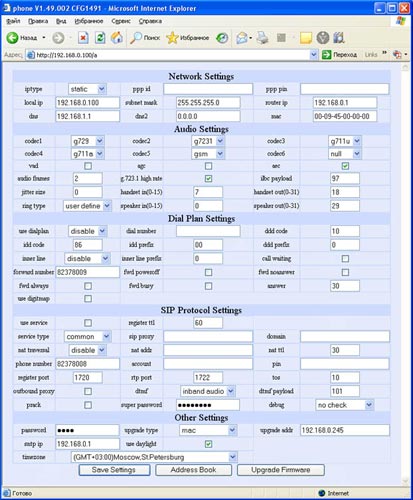Click the forward number input field

tap(87, 272)
